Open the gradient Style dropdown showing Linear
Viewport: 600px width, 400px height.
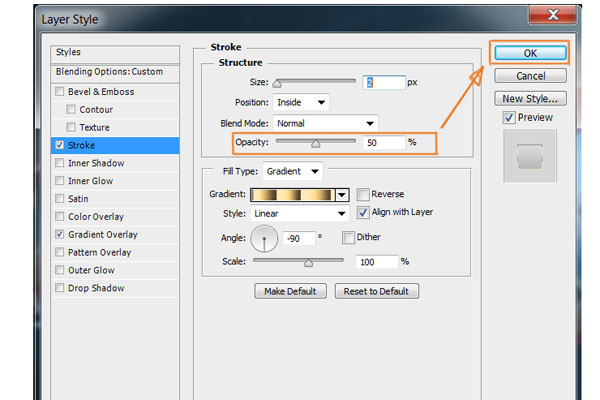pos(300,213)
